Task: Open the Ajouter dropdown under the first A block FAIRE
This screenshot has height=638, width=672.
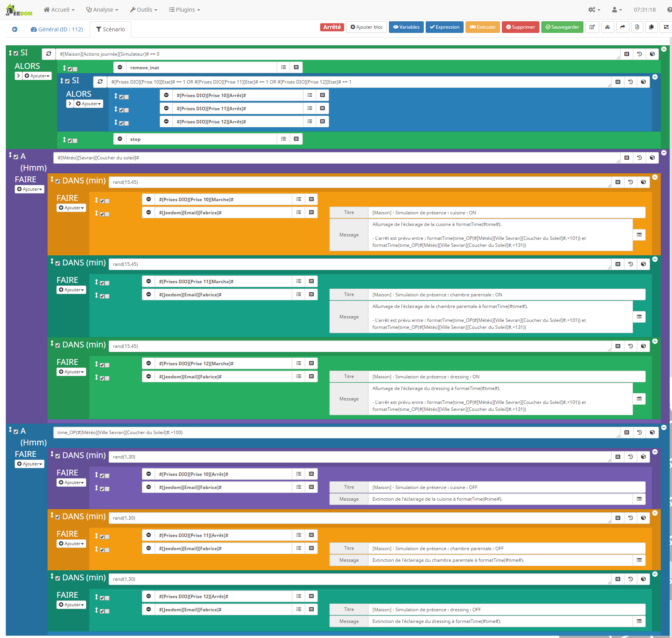Action: click(x=30, y=189)
